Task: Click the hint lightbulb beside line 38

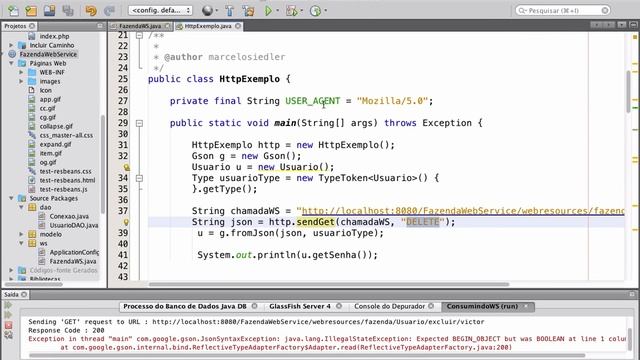Action: tap(127, 222)
